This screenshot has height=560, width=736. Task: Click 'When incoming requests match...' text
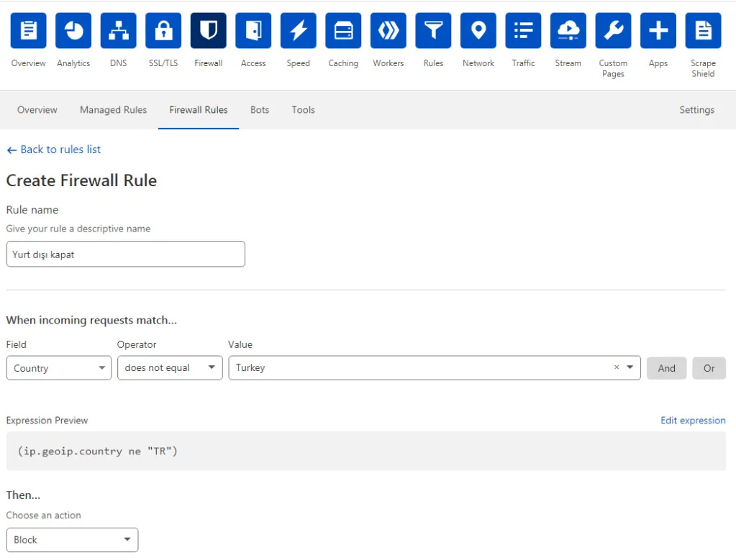click(x=91, y=321)
